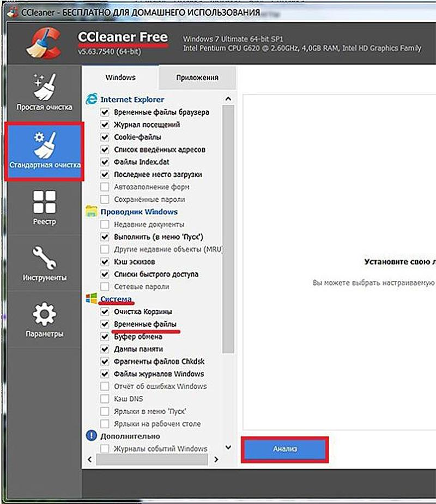Click the horizontal scroll right arrow
This screenshot has height=504, width=436.
point(216,459)
